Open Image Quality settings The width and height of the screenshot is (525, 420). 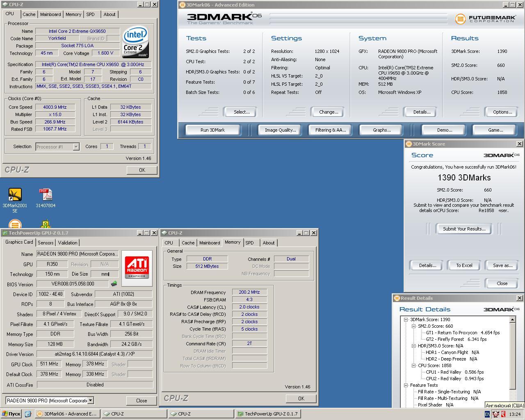[280, 130]
